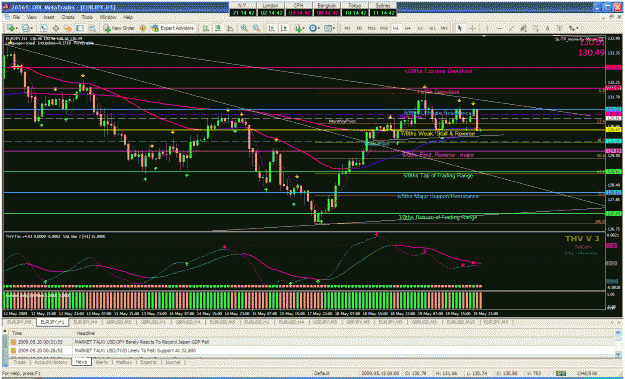Viewport: 625px width, 379px height.
Task: Zoom out of the chart
Action: tap(256, 28)
